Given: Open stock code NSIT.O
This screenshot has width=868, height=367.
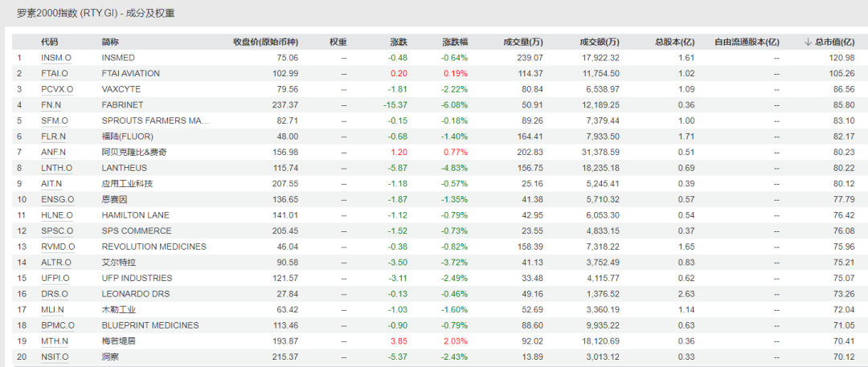Looking at the screenshot, I should [55, 357].
